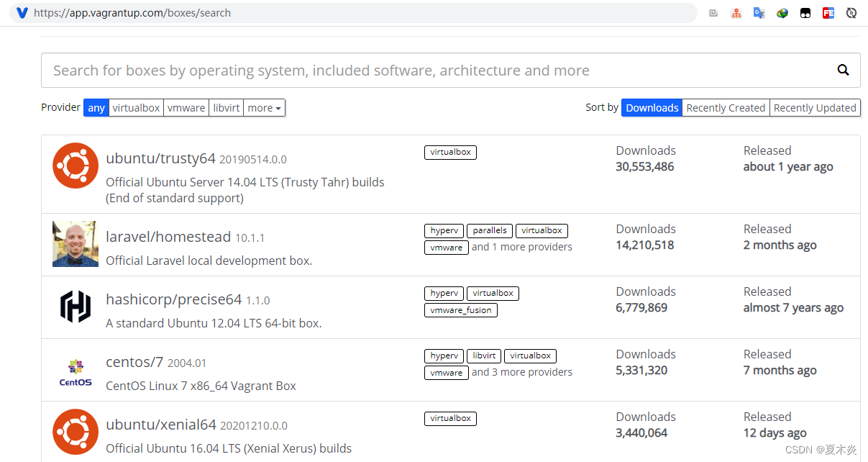Image resolution: width=868 pixels, height=462 pixels.
Task: Click the CentOS logo for centos/7
Action: [75, 372]
